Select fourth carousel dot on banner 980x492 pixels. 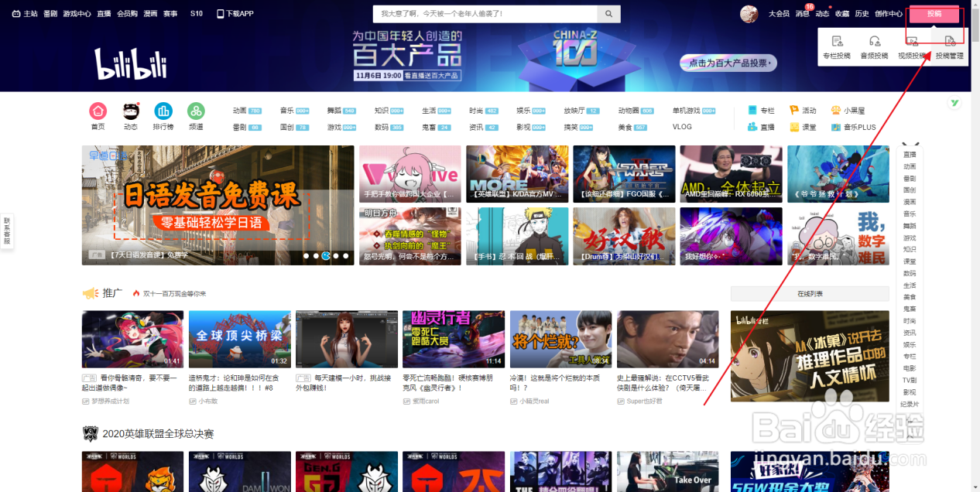pos(336,255)
